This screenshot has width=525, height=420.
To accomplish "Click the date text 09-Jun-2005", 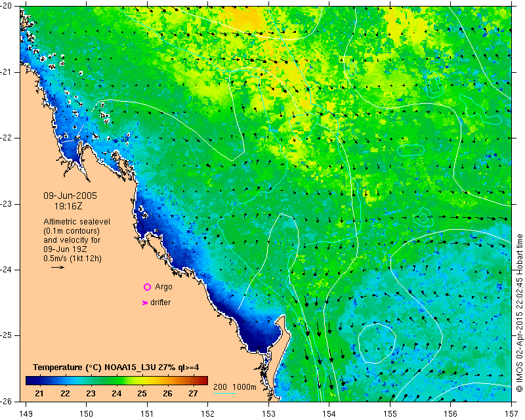I will pyautogui.click(x=70, y=196).
